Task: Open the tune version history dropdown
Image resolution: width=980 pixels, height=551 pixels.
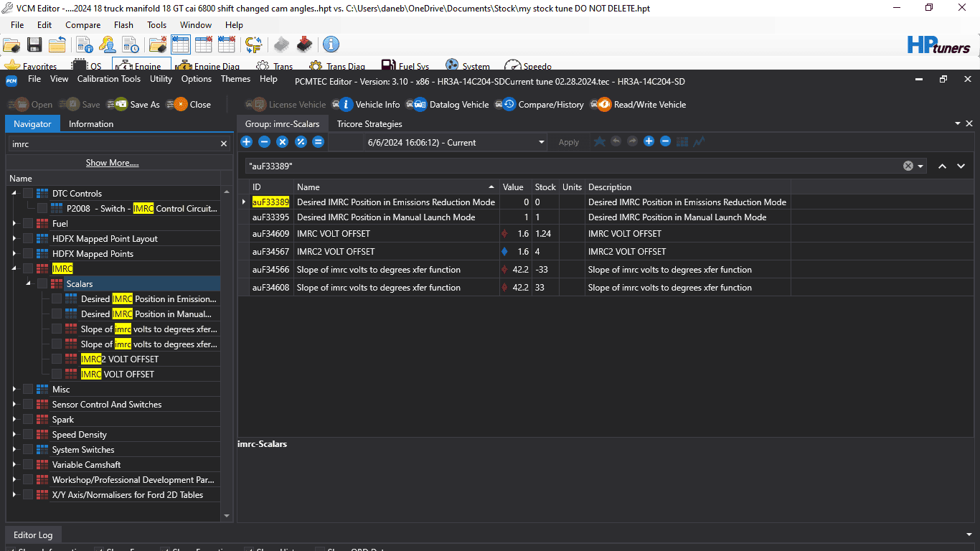Action: coord(542,143)
